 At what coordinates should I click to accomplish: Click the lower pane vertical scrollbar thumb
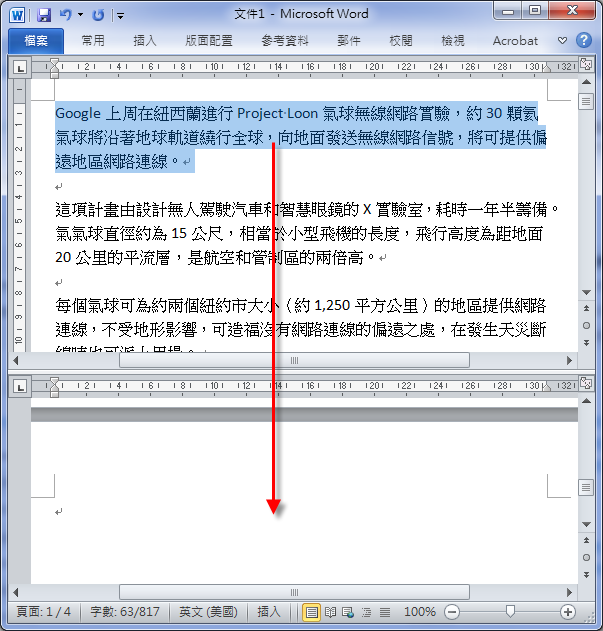click(x=586, y=488)
